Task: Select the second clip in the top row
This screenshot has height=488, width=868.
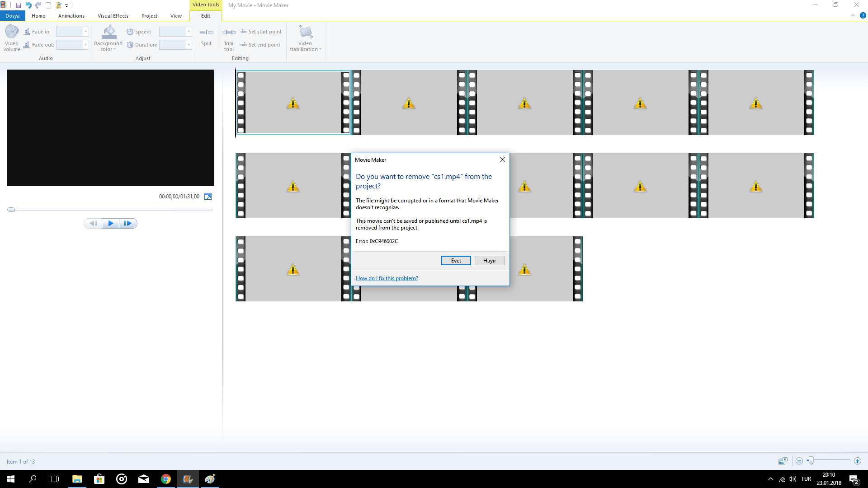Action: coord(409,103)
